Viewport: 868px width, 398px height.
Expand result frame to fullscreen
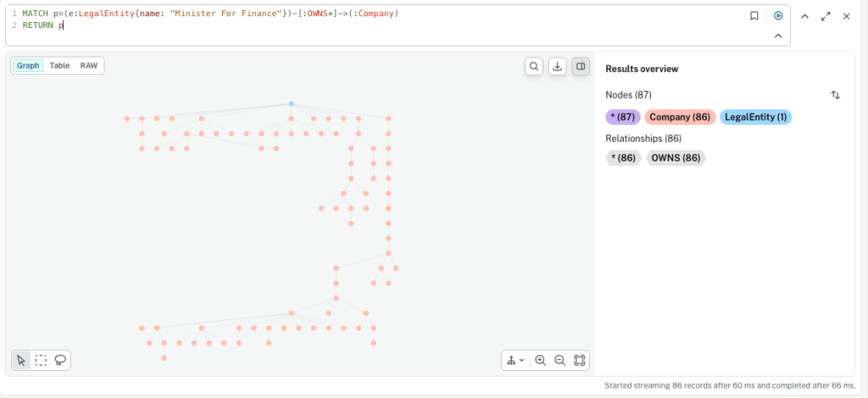826,15
